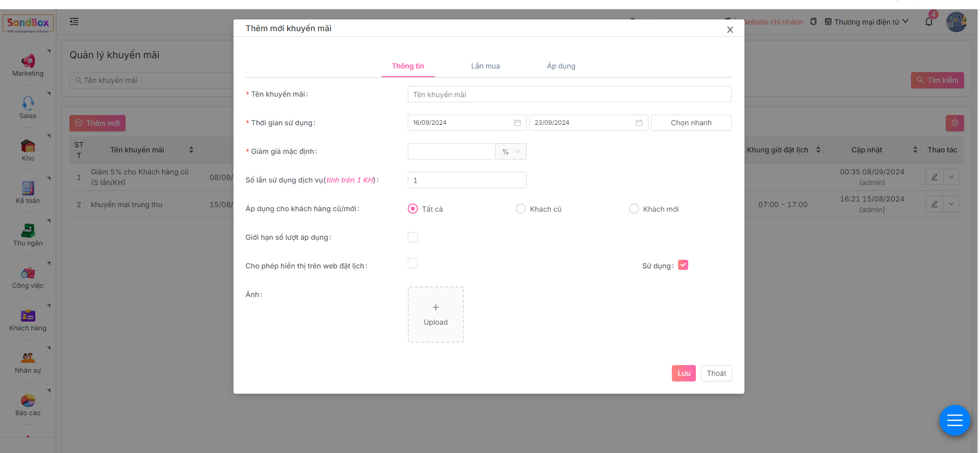Select the Khách cũ radio option
Image resolution: width=980 pixels, height=453 pixels.
click(521, 209)
